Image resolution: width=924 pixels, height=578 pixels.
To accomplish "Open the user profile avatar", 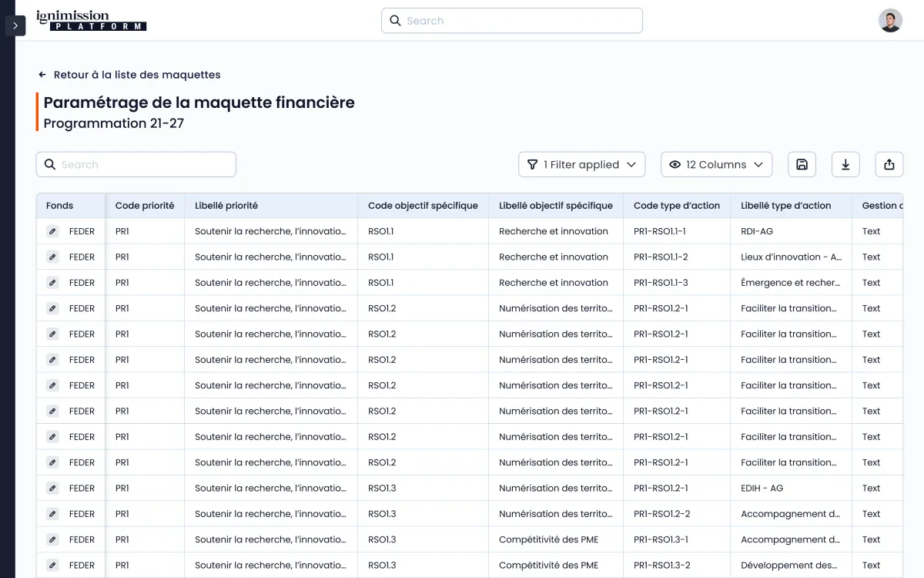I will [x=890, y=21].
